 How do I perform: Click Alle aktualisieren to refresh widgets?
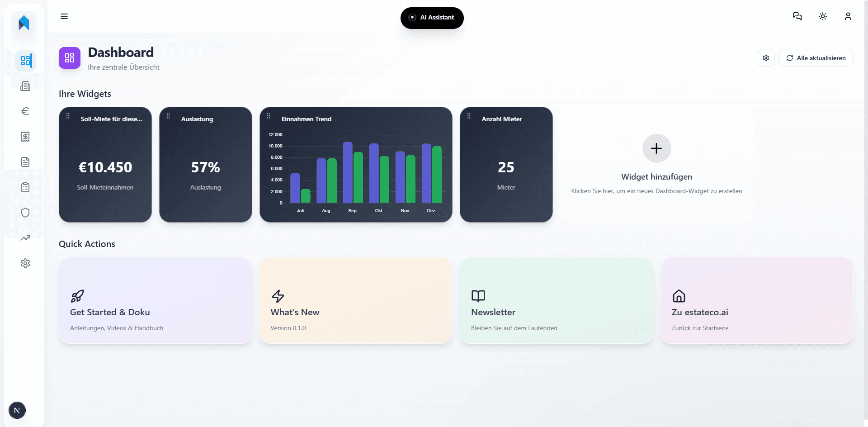pyautogui.click(x=816, y=58)
